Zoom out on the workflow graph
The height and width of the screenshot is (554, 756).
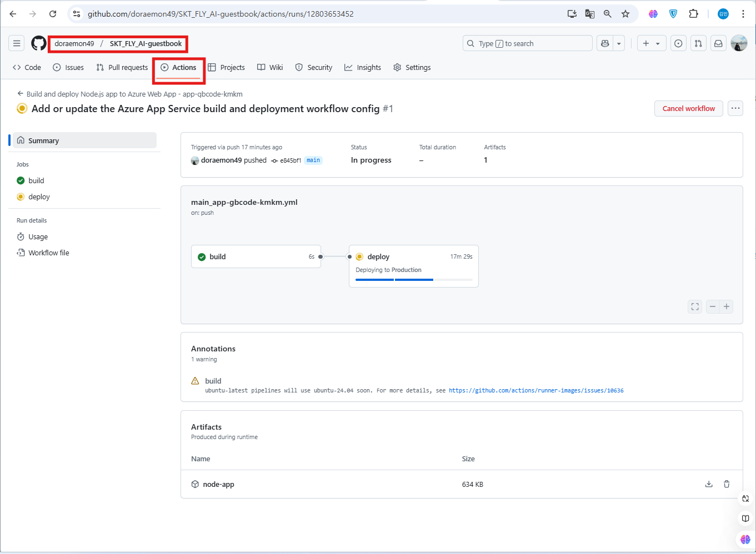tap(713, 306)
